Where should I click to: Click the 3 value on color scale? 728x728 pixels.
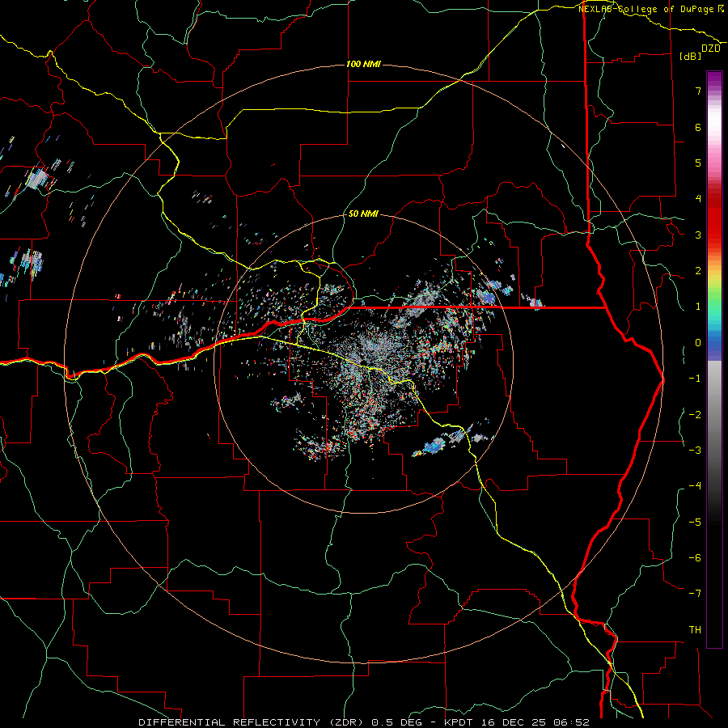[698, 235]
